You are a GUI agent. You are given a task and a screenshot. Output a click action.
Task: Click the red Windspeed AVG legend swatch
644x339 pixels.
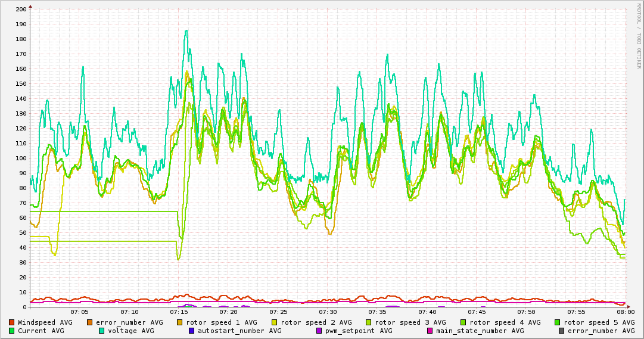[11, 322]
